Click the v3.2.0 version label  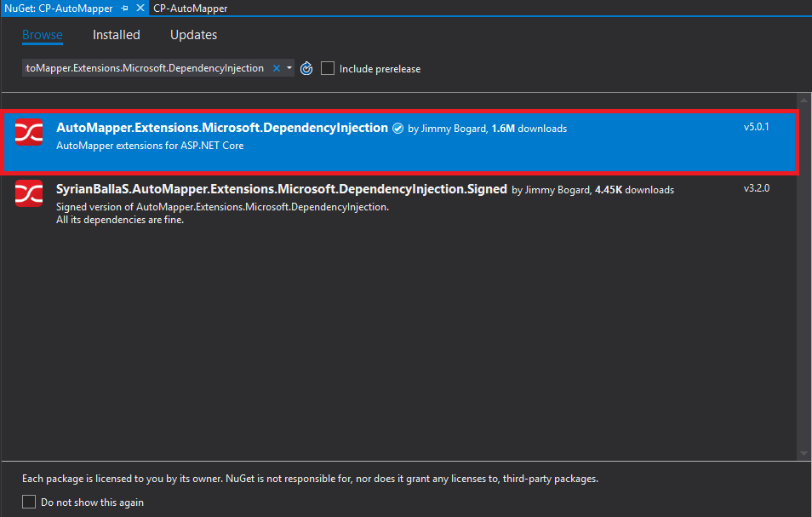tap(757, 188)
